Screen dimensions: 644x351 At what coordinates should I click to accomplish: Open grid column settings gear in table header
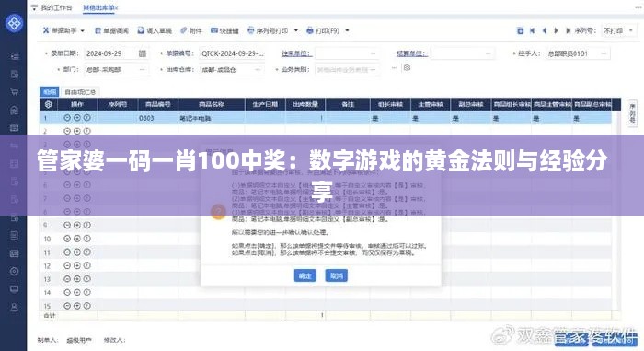pos(49,104)
